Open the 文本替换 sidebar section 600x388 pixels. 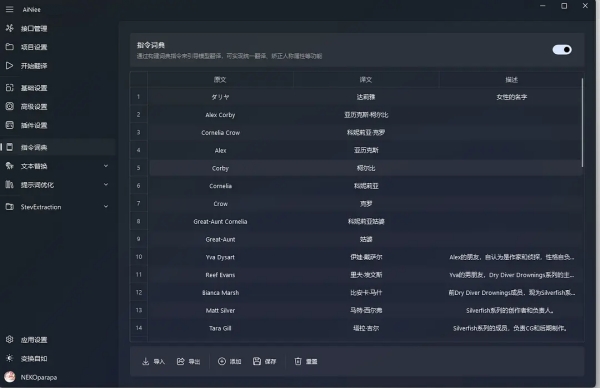coord(58,166)
